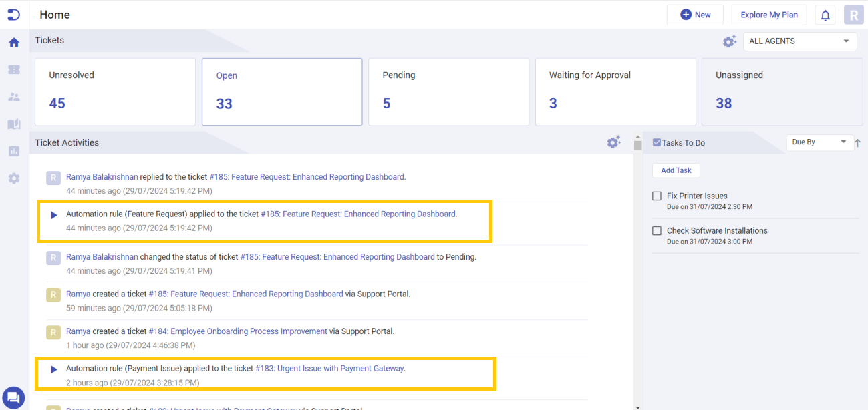The width and height of the screenshot is (868, 410).
Task: Open Admin settings from the sidebar
Action: [13, 178]
